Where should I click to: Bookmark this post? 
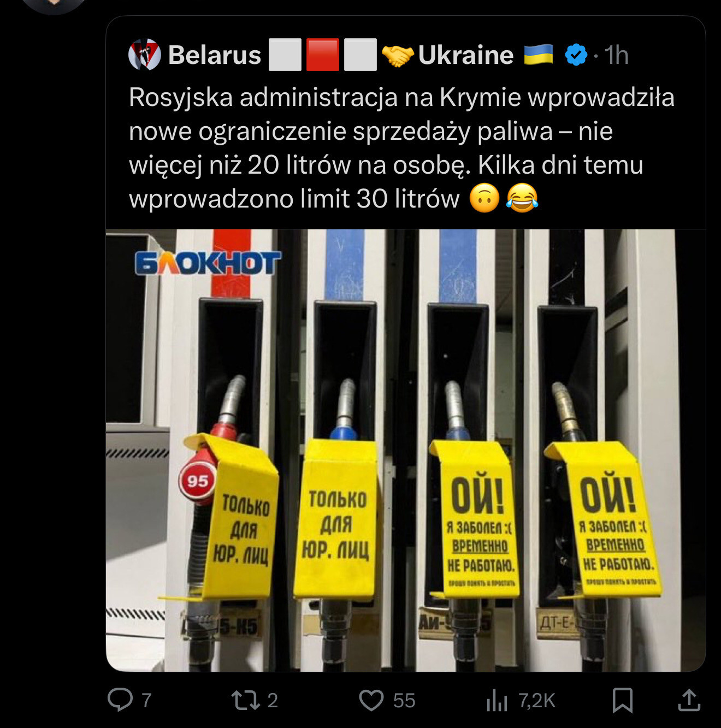(623, 700)
